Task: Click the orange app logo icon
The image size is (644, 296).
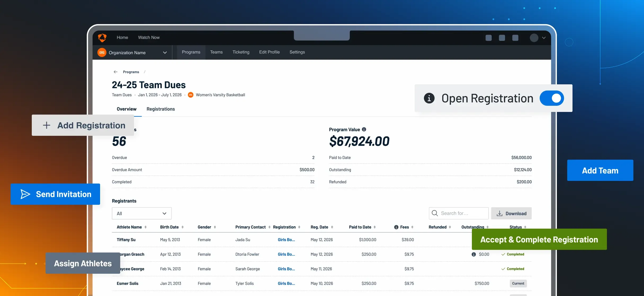Action: pos(102,38)
